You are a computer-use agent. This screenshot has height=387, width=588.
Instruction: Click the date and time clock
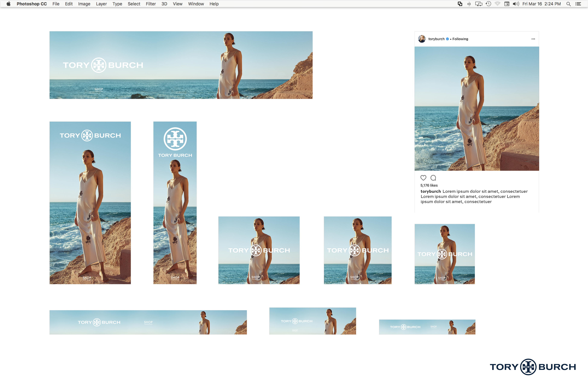(542, 4)
